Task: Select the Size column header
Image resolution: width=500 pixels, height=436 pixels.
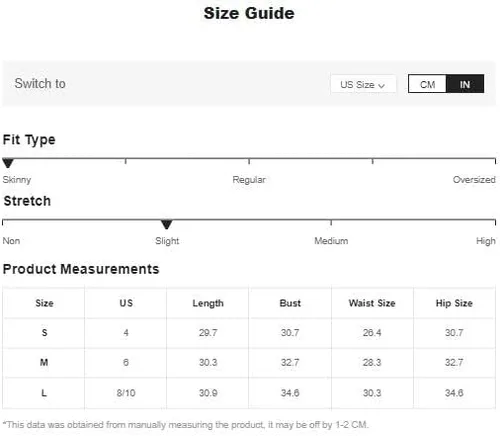Action: pyautogui.click(x=44, y=303)
